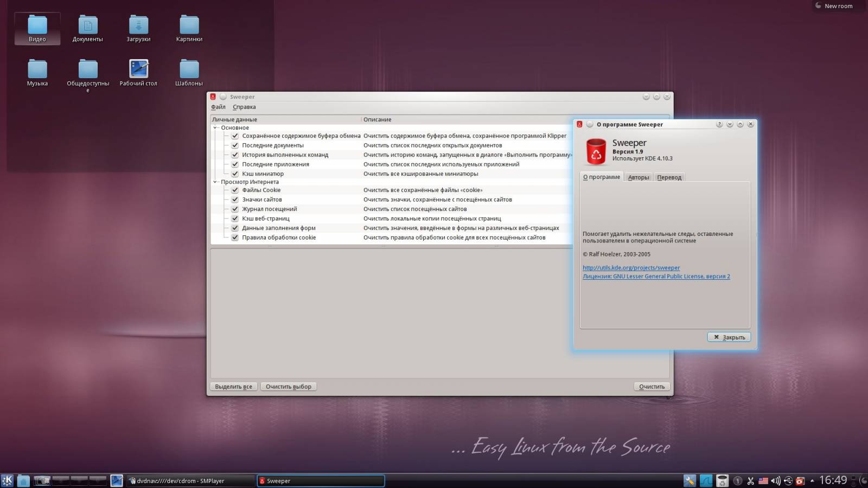Uncheck Кэш веб-страниц checkbox
The width and height of the screenshot is (868, 488).
(235, 219)
